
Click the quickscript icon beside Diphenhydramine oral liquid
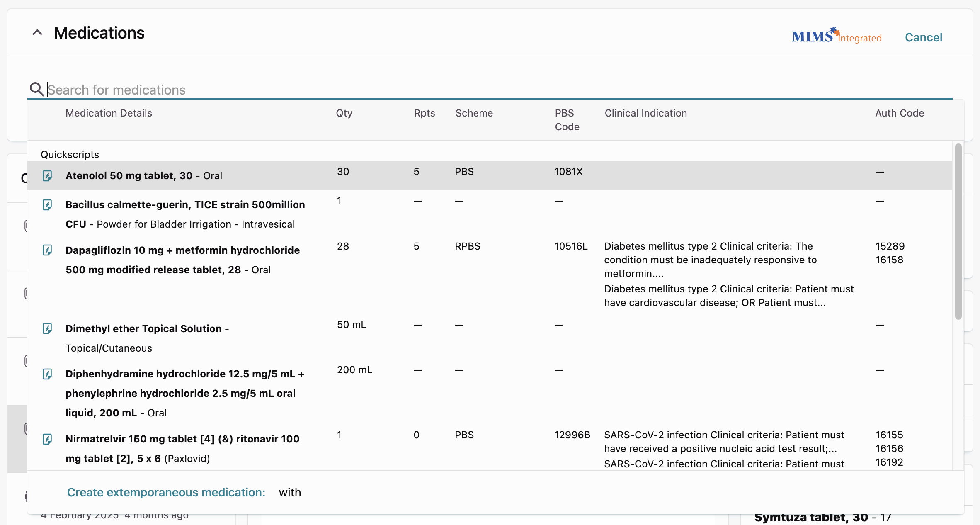(x=47, y=374)
